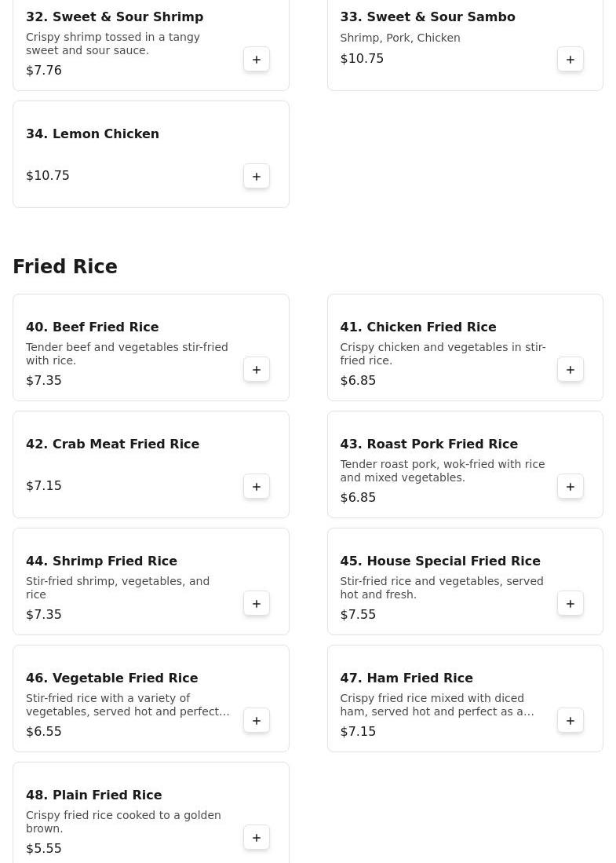Click plus button for Lemon Chicken
The image size is (616, 863).
tap(257, 177)
